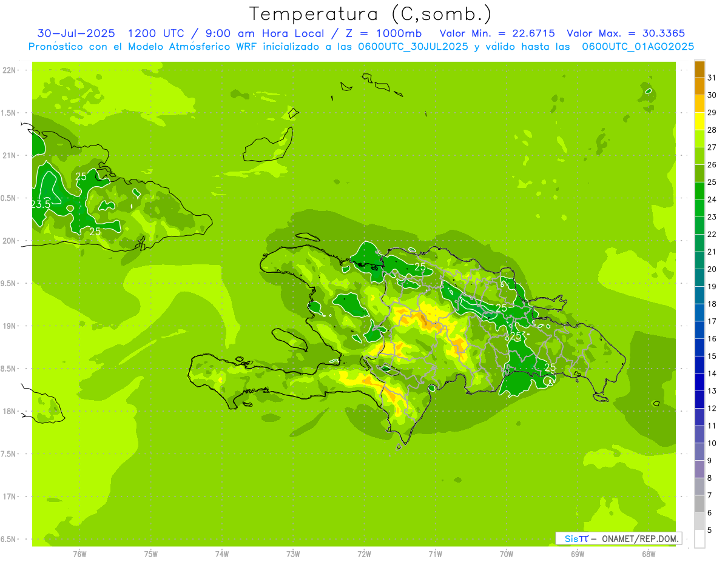
Task: Click the 72W longitude axis label
Action: tap(364, 554)
